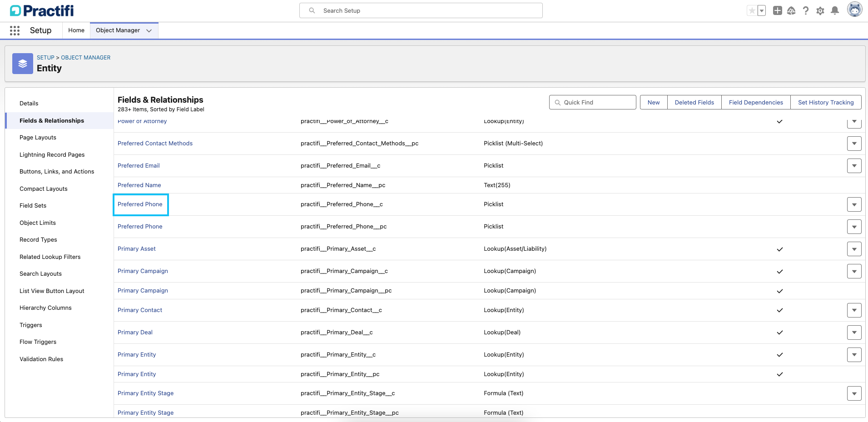The width and height of the screenshot is (868, 422).
Task: Open the Global Actions plus icon
Action: tap(778, 10)
